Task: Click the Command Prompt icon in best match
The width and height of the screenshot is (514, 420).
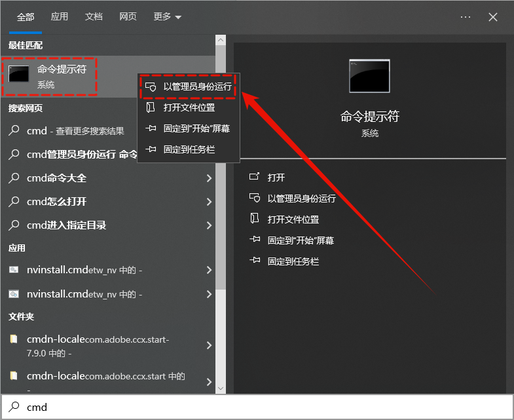Action: [x=19, y=73]
